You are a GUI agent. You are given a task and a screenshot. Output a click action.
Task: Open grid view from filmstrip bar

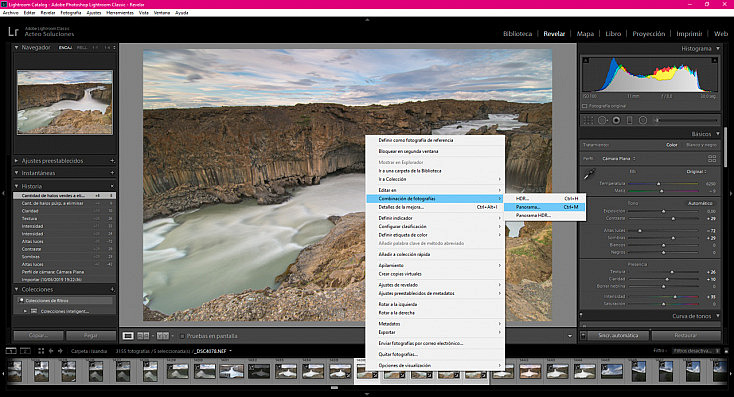[x=41, y=351]
